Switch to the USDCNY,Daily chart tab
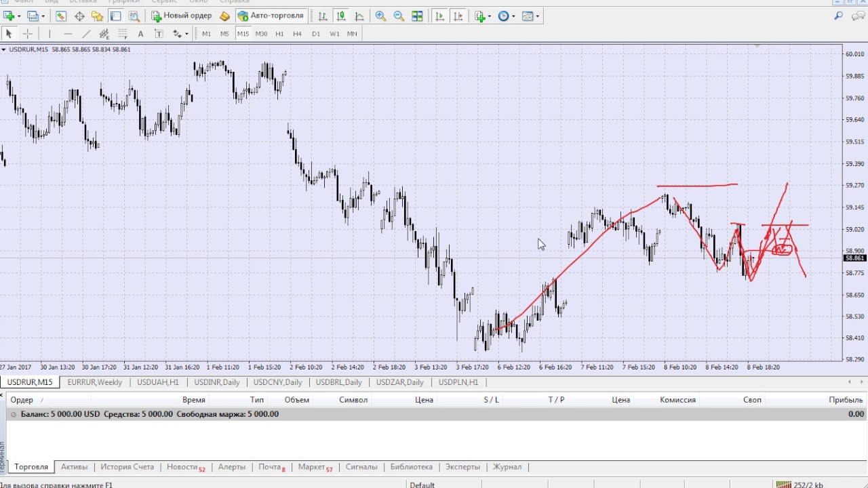 coord(277,382)
